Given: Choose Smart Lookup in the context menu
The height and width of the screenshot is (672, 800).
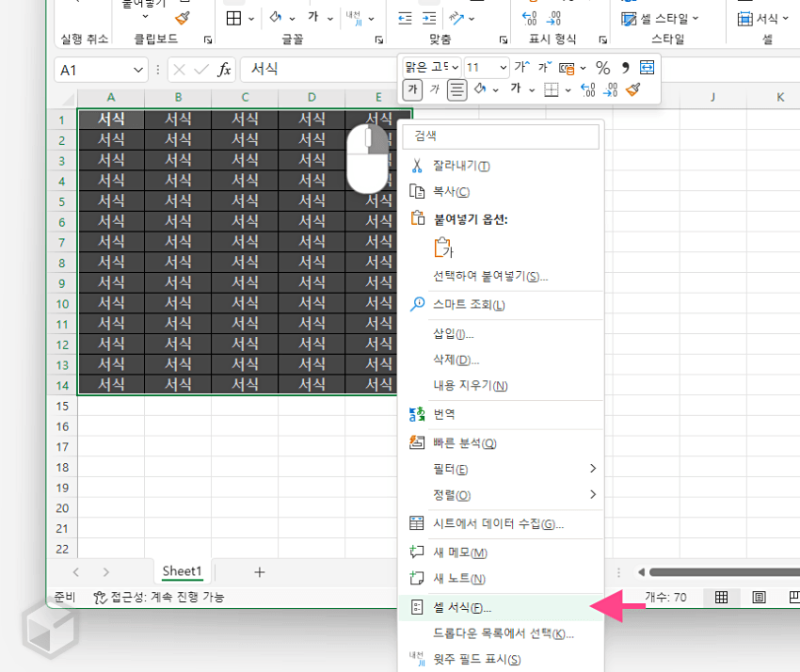Looking at the screenshot, I should (x=500, y=305).
